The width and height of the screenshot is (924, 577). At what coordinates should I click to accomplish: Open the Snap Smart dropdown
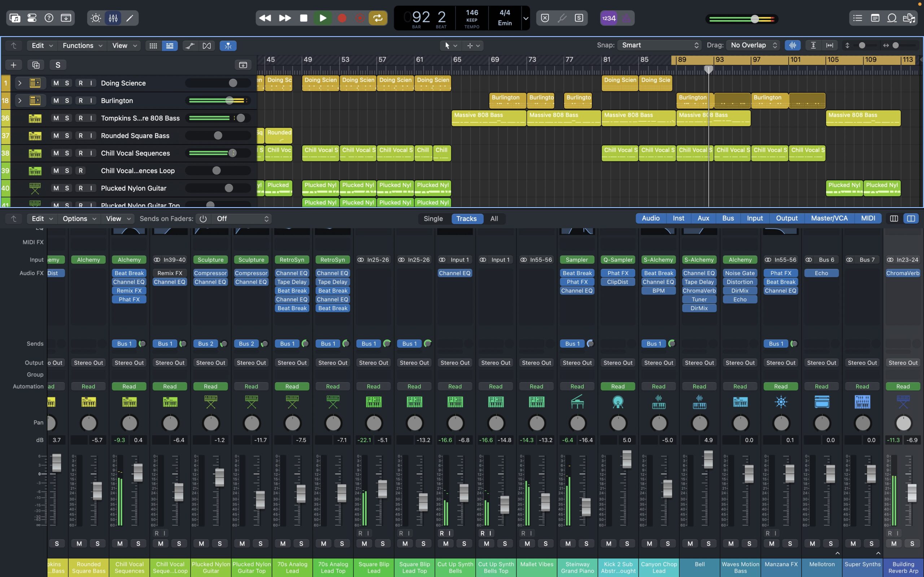(x=660, y=45)
